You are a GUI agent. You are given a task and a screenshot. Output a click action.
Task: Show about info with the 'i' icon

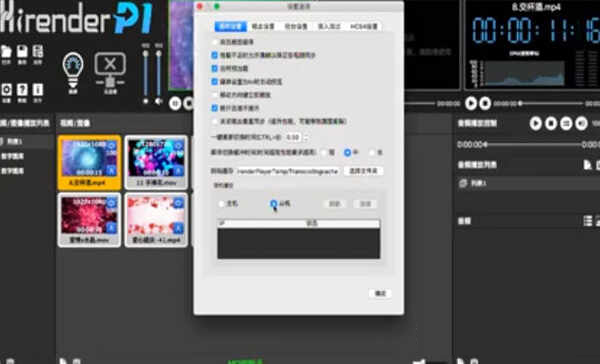tap(38, 90)
